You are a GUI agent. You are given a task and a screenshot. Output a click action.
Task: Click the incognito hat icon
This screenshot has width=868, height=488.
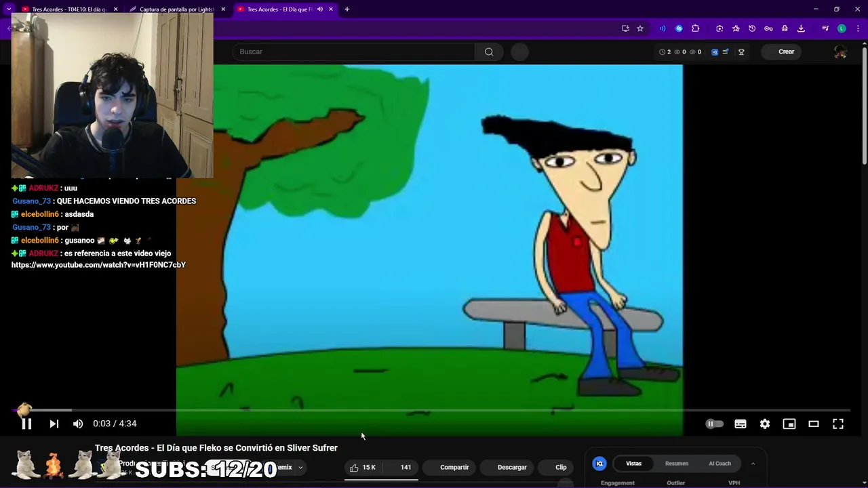(x=785, y=28)
